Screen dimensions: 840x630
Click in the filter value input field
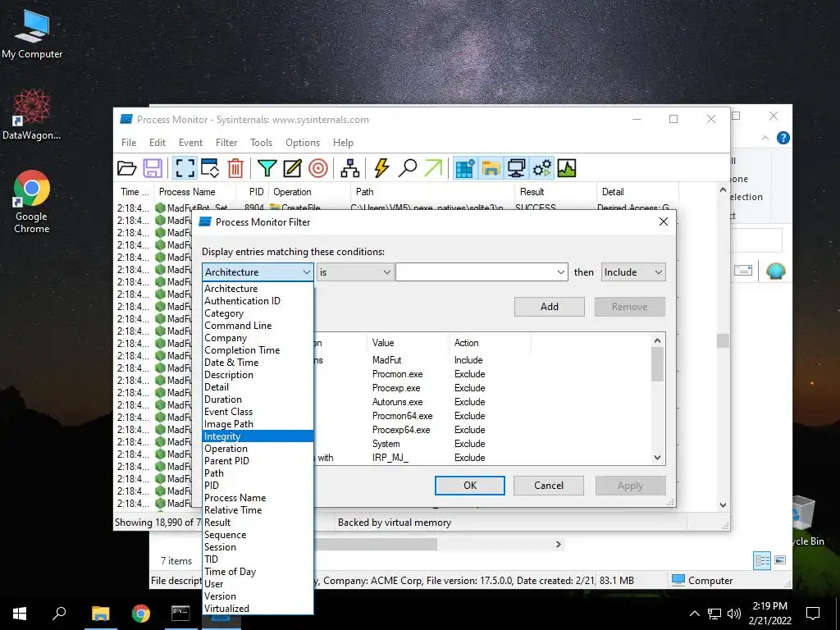pyautogui.click(x=475, y=272)
